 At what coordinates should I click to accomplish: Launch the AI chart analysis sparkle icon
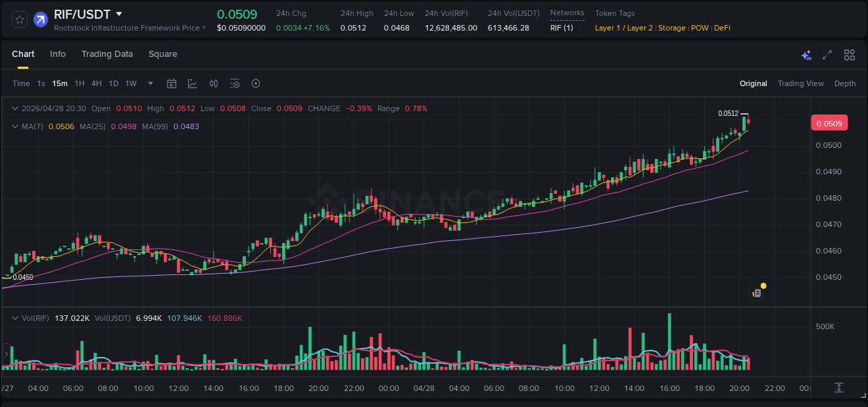(x=806, y=55)
